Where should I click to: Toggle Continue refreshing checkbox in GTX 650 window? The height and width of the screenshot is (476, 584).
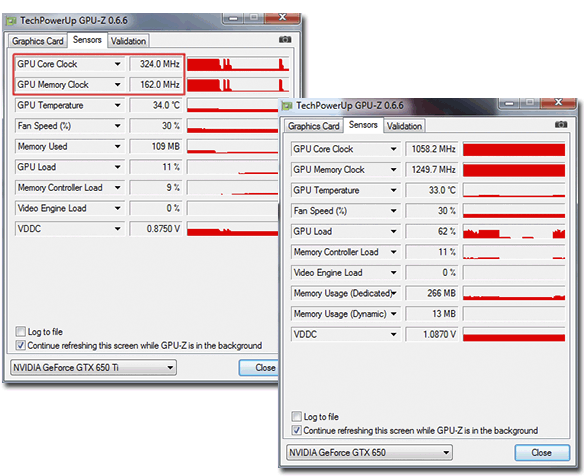coord(296,430)
